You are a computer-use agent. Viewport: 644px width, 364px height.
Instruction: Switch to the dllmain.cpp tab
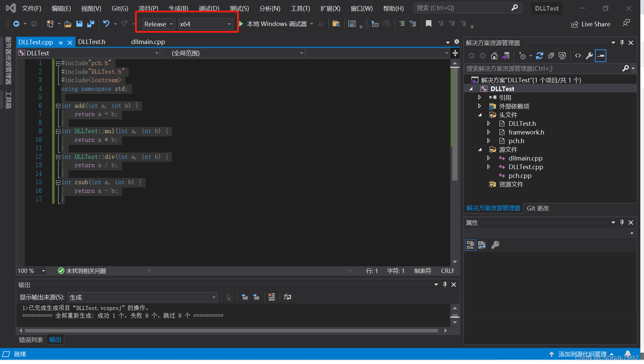(x=148, y=42)
